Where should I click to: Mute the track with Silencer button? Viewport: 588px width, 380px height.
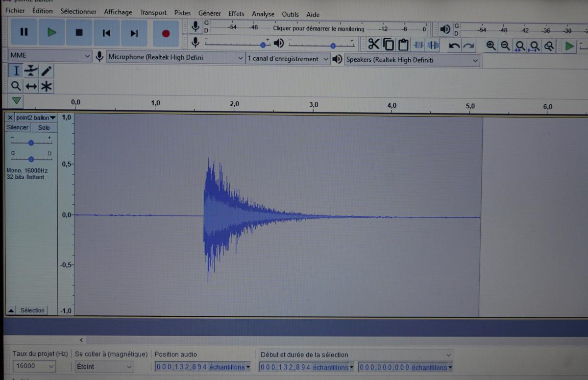18,127
